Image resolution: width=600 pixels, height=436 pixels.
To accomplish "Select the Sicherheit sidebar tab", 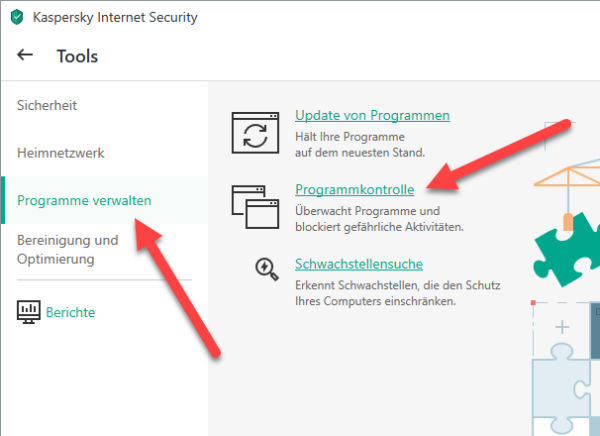I will (x=47, y=105).
